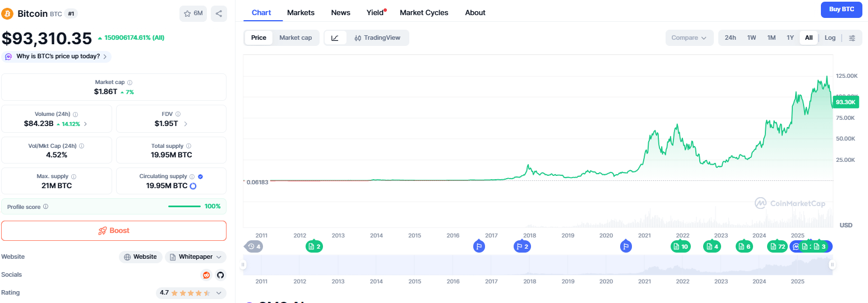Image resolution: width=868 pixels, height=303 pixels.
Task: Click the Profile score progress bar
Action: pos(184,207)
